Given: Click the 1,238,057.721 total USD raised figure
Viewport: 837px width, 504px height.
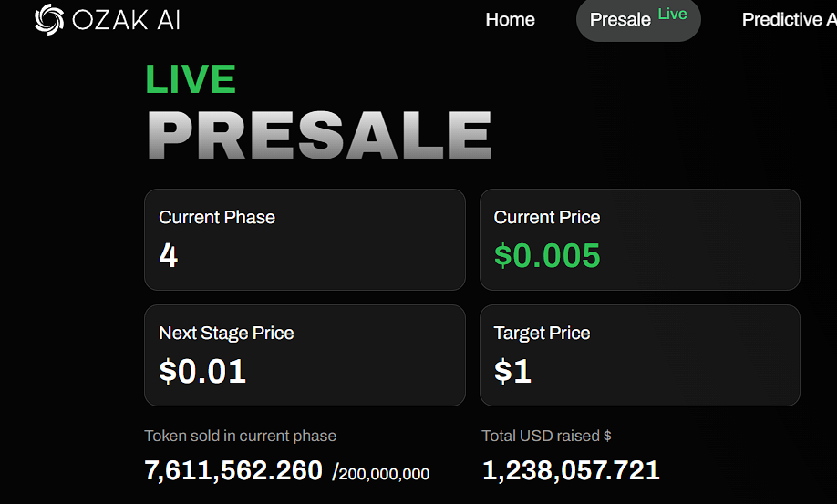Looking at the screenshot, I should coord(571,470).
